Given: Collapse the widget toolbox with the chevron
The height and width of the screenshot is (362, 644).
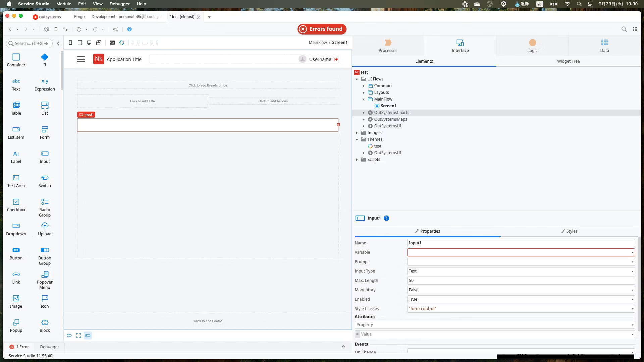Looking at the screenshot, I should coord(58,43).
